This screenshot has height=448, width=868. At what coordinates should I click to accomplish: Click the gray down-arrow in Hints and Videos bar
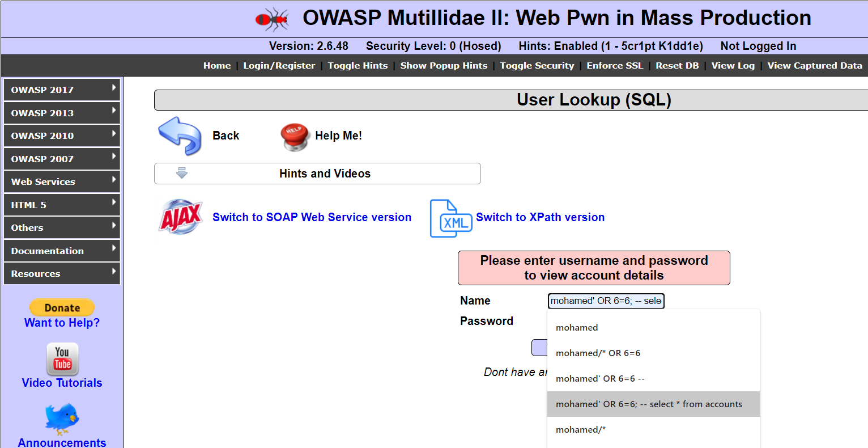click(181, 173)
